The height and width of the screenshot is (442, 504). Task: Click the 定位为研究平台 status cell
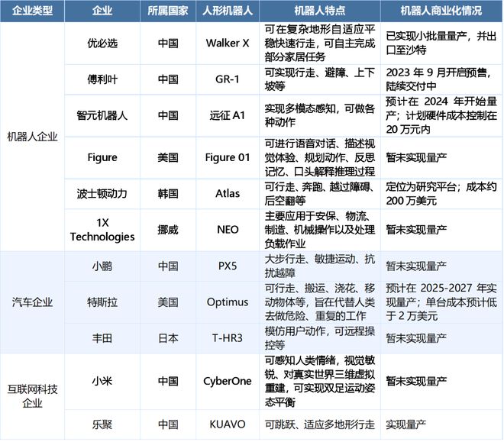click(441, 194)
